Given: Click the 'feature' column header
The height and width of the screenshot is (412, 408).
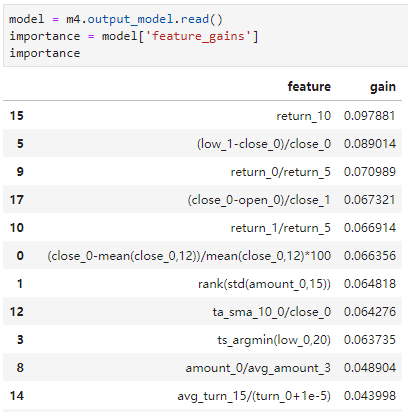Looking at the screenshot, I should (x=309, y=87).
